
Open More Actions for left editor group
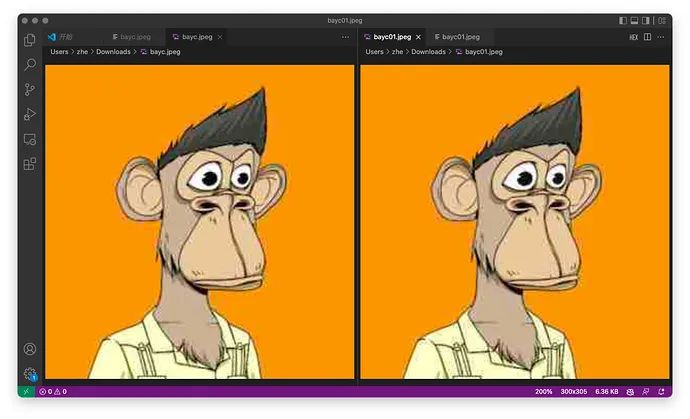click(345, 37)
